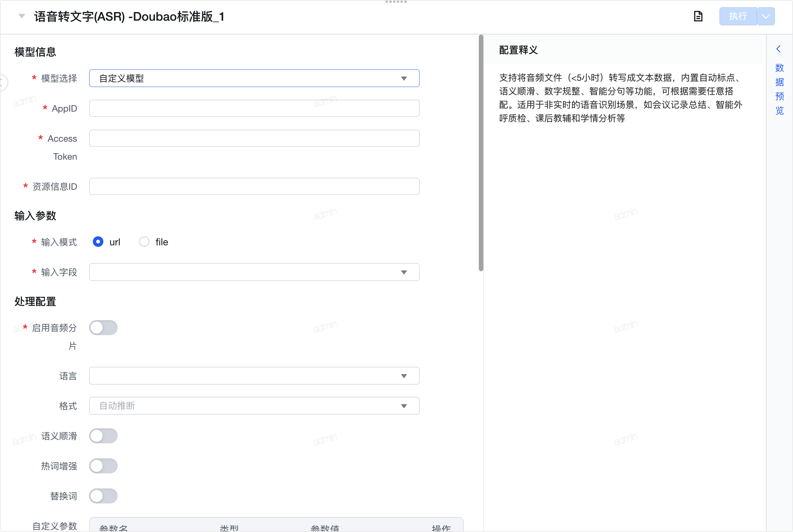Expand the 数据预览 side panel chevron

779,49
